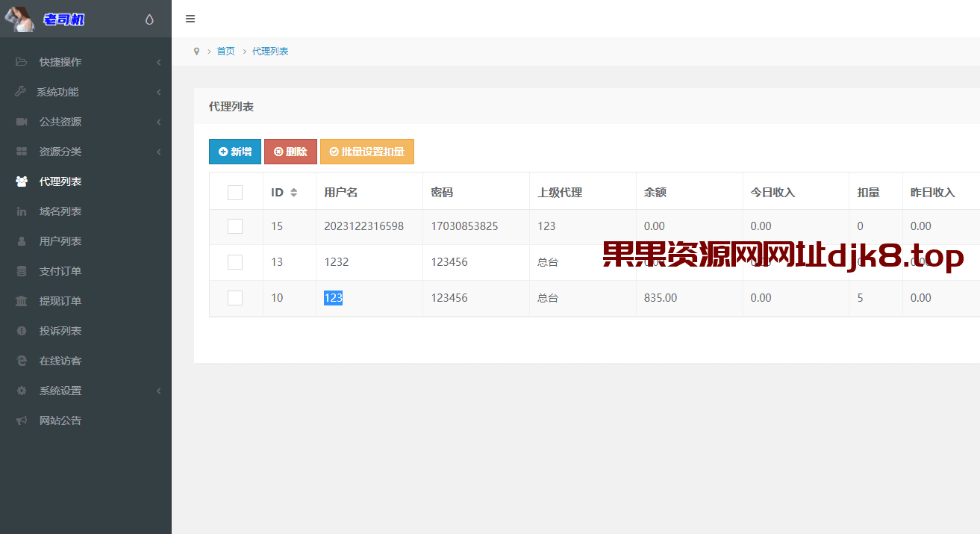This screenshot has width=980, height=534.
Task: Click the 公共资源 camera icon
Action: point(21,122)
